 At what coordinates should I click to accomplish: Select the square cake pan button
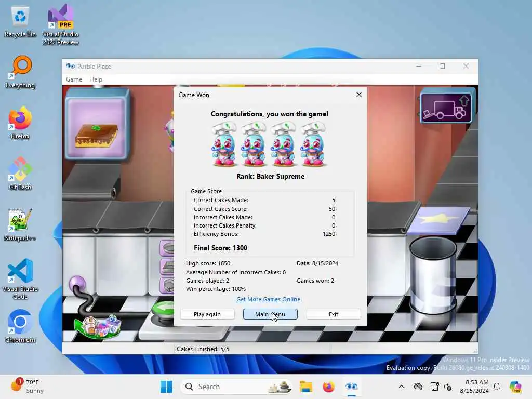[168, 267]
